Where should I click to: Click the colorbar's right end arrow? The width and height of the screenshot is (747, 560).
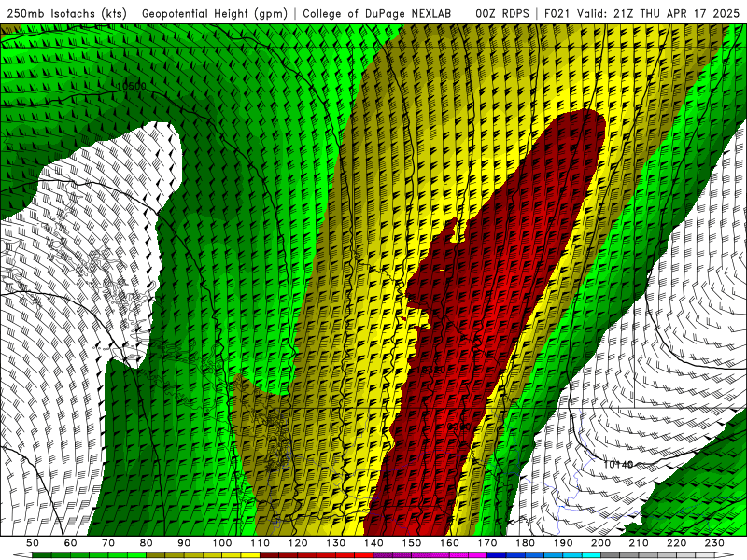(x=725, y=555)
